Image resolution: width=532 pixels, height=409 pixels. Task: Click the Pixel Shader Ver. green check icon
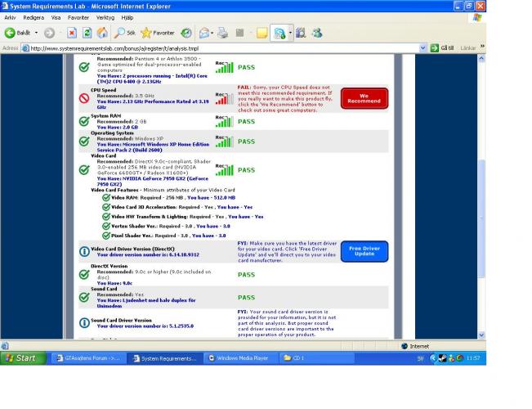click(106, 236)
